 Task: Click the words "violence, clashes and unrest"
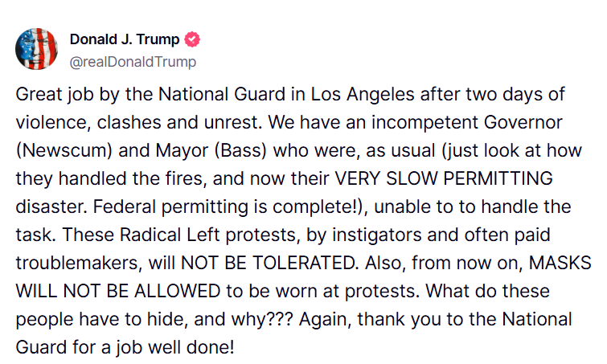139,123
